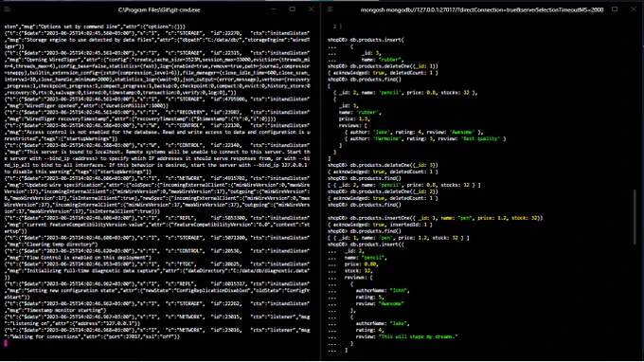Maximize the mongosh window
Screen dimensions: 644x362
615,9
